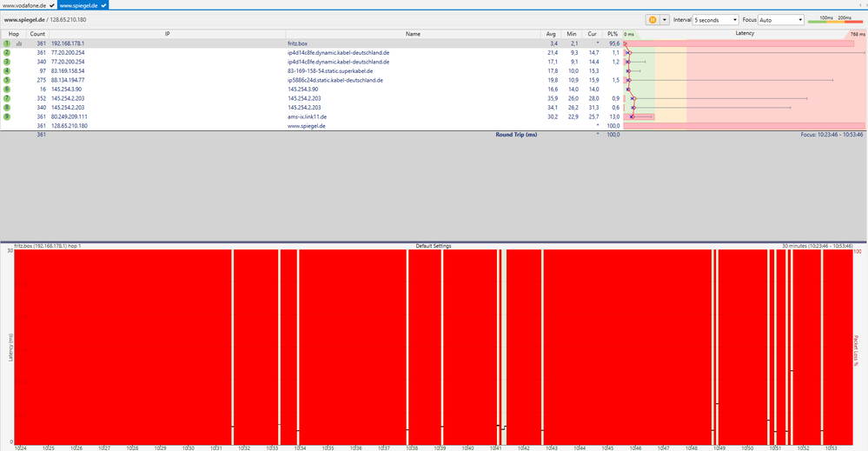868x451 pixels.
Task: Click the IP column header
Action: pyautogui.click(x=167, y=34)
